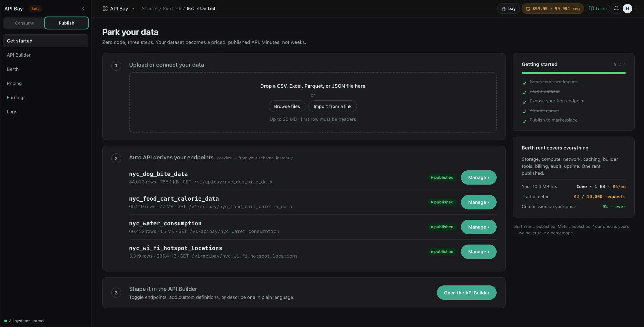Click 'All systems normal' status indicator
The width and height of the screenshot is (644, 327).
24,321
